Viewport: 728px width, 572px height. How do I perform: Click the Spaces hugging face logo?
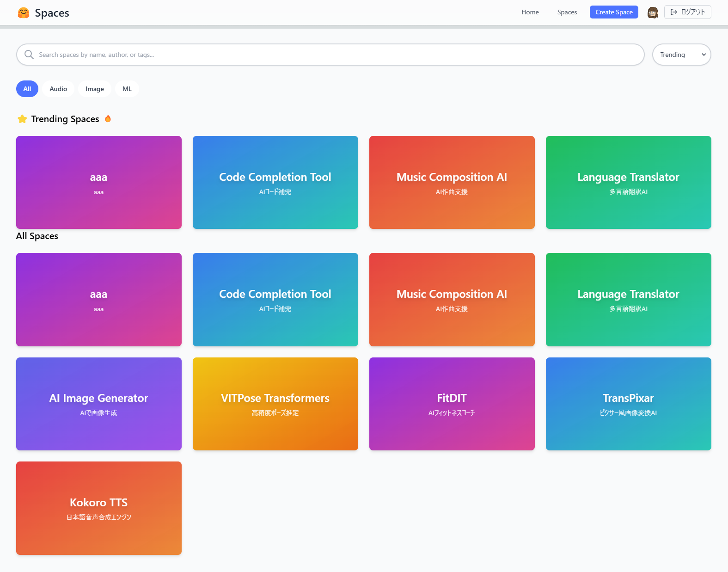24,13
